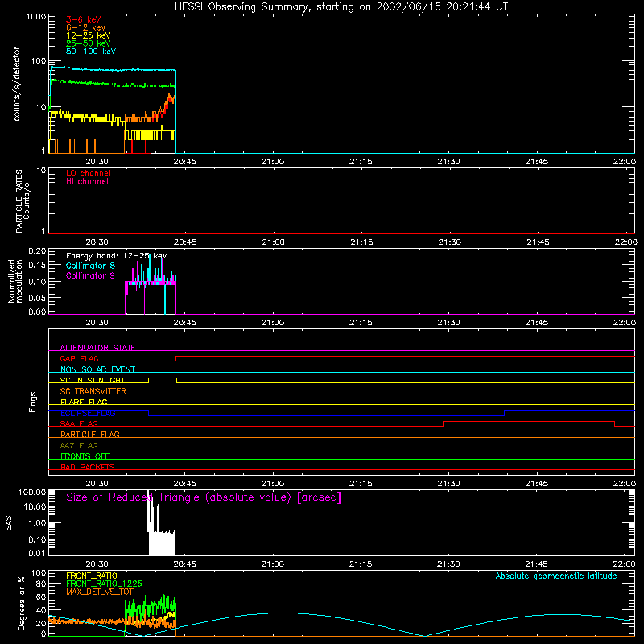Click the green 25-50 keV legend label
This screenshot has height=644, width=644.
89,43
